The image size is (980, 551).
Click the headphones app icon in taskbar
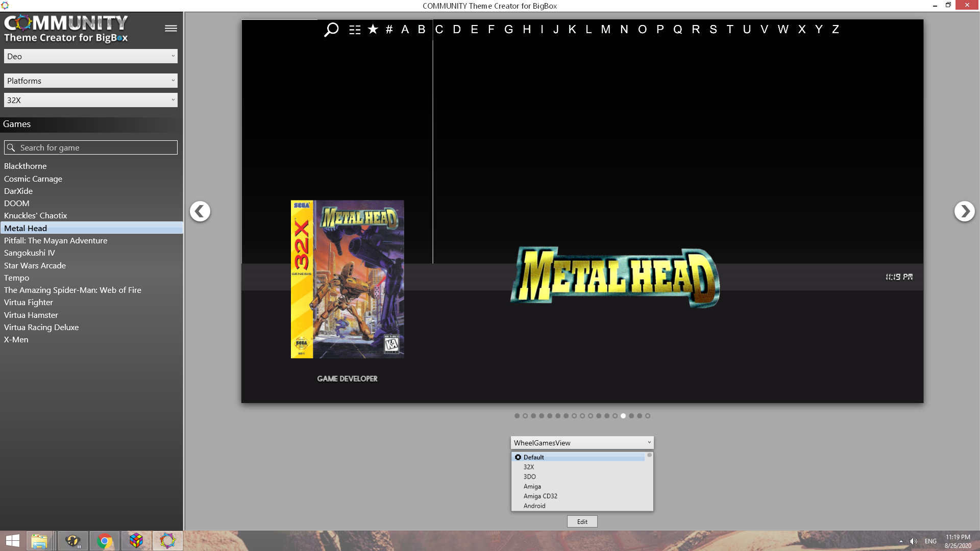tap(73, 541)
